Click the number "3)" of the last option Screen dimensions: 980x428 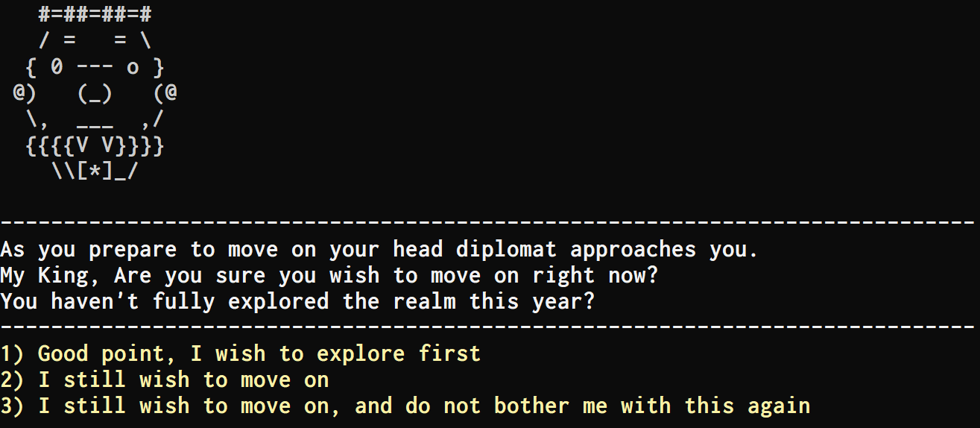(x=13, y=406)
